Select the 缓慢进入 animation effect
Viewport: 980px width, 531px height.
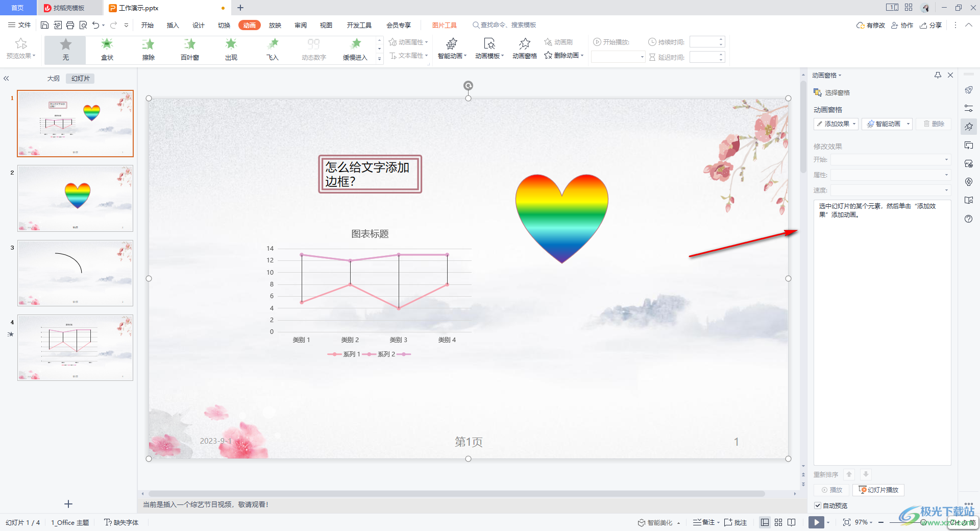pyautogui.click(x=355, y=50)
